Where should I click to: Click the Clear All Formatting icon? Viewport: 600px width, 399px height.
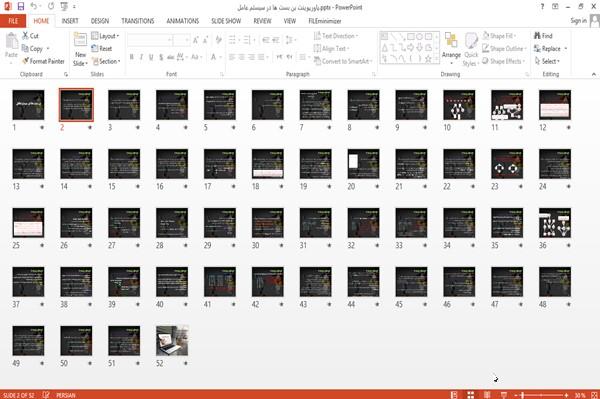218,40
